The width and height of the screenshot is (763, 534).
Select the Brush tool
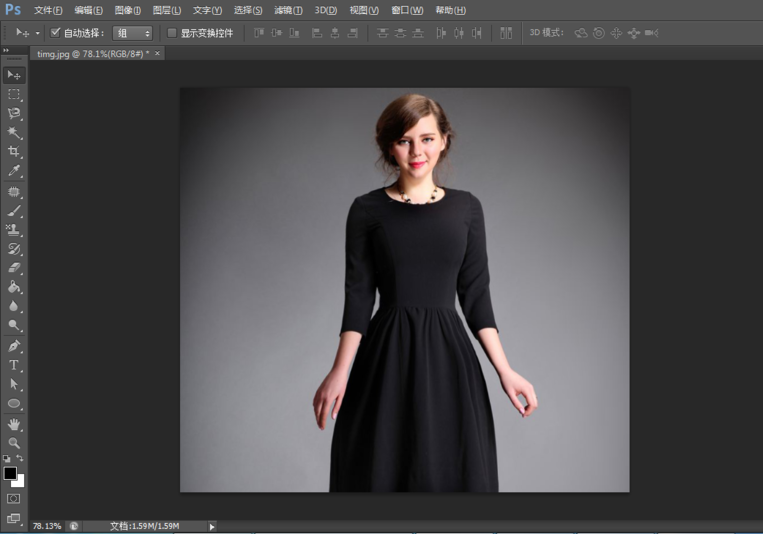point(14,211)
